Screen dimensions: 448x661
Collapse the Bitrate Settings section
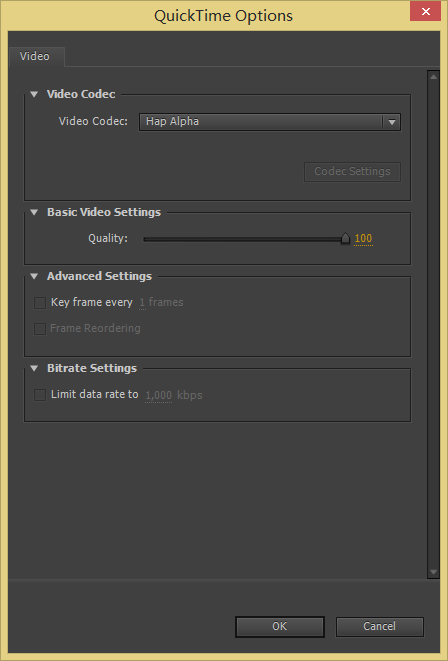point(34,368)
